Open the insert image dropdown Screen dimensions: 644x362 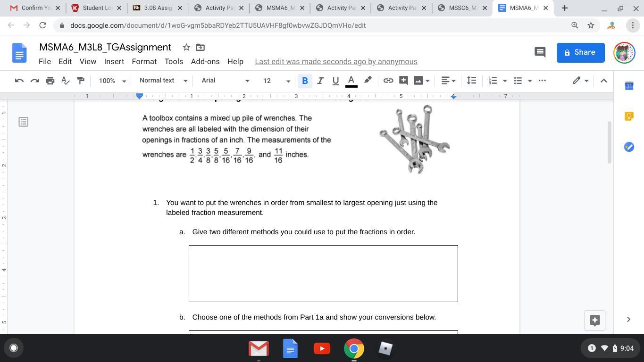(x=422, y=81)
